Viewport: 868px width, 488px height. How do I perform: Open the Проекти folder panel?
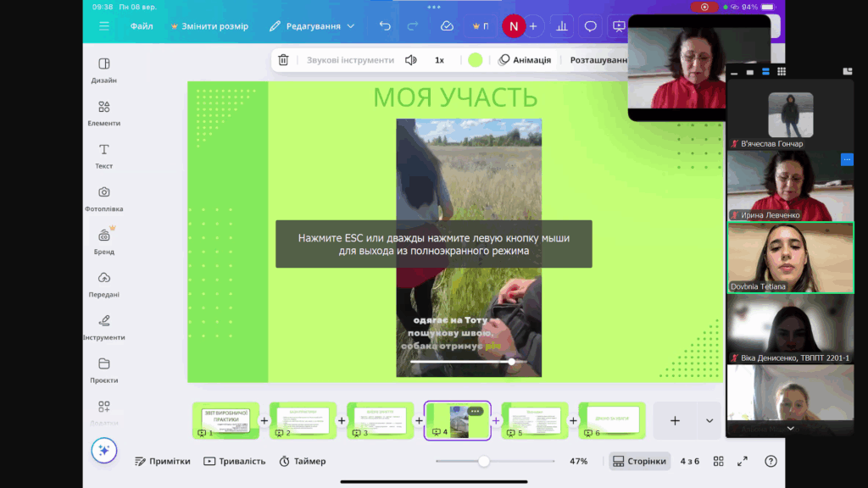pyautogui.click(x=103, y=369)
